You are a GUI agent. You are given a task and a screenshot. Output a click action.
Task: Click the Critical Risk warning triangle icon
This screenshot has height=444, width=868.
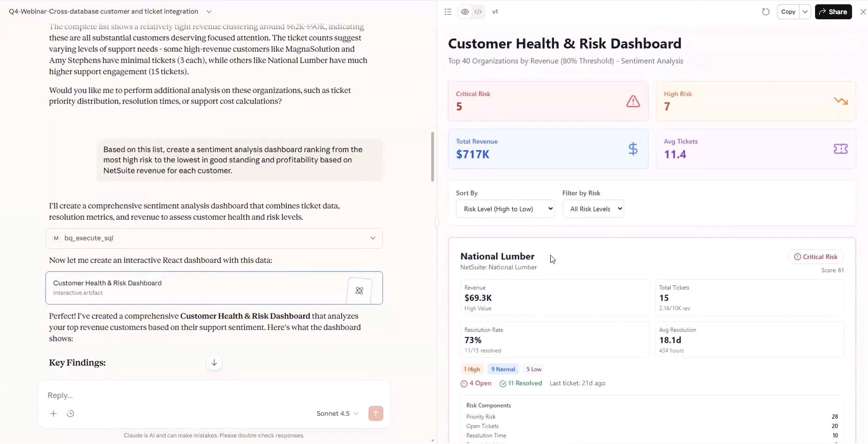tap(633, 101)
